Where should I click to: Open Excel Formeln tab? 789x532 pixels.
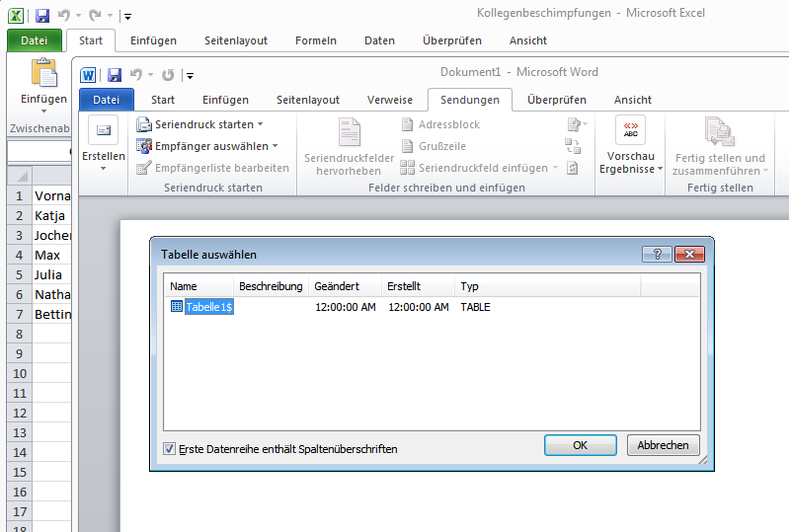pyautogui.click(x=316, y=40)
